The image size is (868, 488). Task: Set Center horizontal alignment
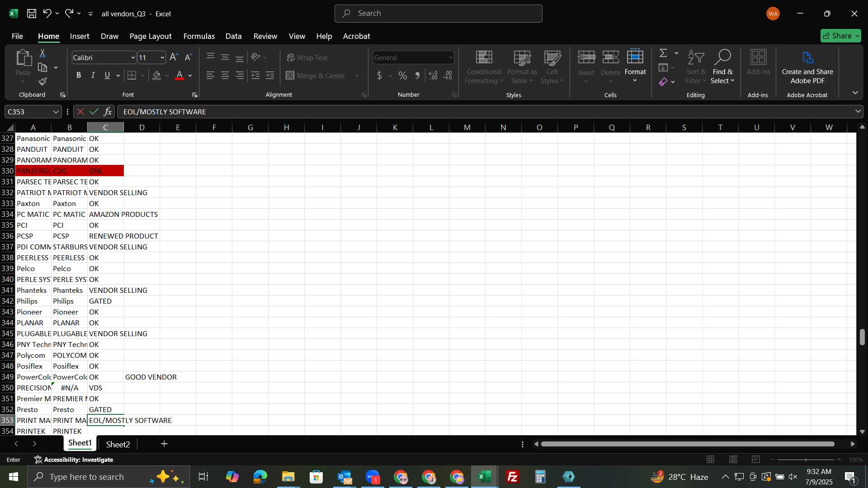point(225,75)
